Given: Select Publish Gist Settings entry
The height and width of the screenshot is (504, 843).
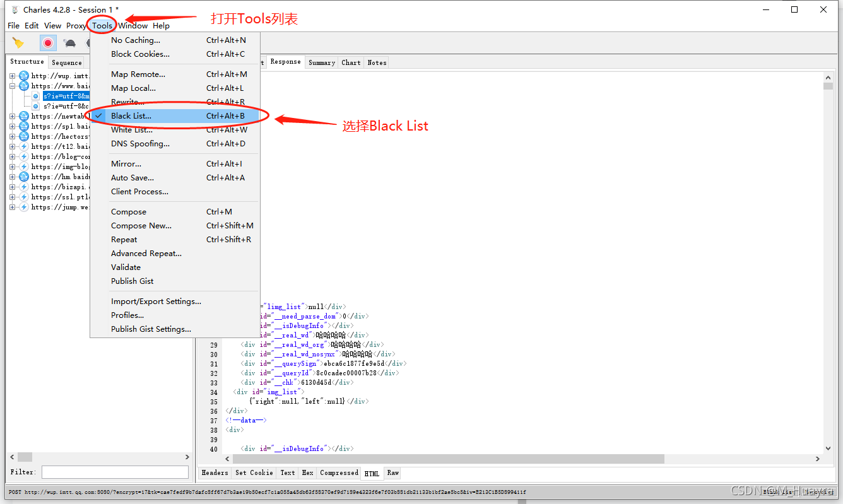Looking at the screenshot, I should coord(175,329).
